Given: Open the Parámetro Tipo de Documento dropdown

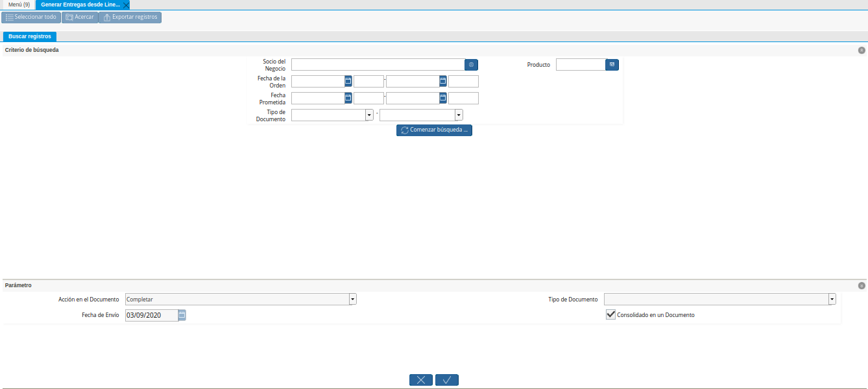Looking at the screenshot, I should click(832, 300).
